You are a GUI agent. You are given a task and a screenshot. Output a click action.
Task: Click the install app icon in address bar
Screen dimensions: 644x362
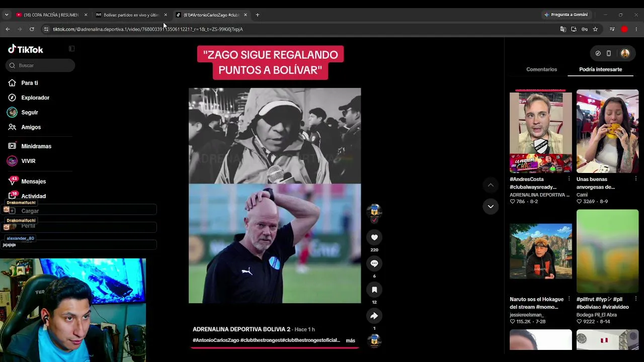(574, 29)
